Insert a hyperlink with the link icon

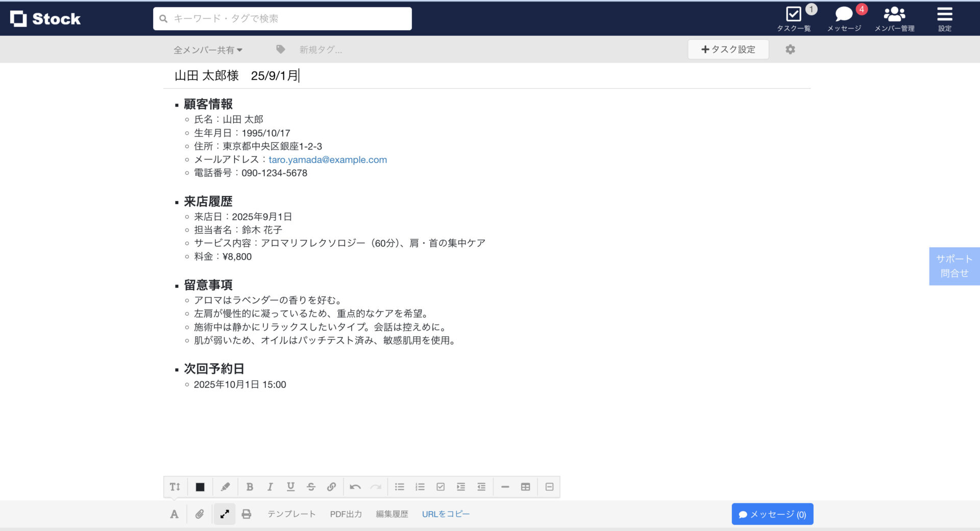(x=331, y=487)
